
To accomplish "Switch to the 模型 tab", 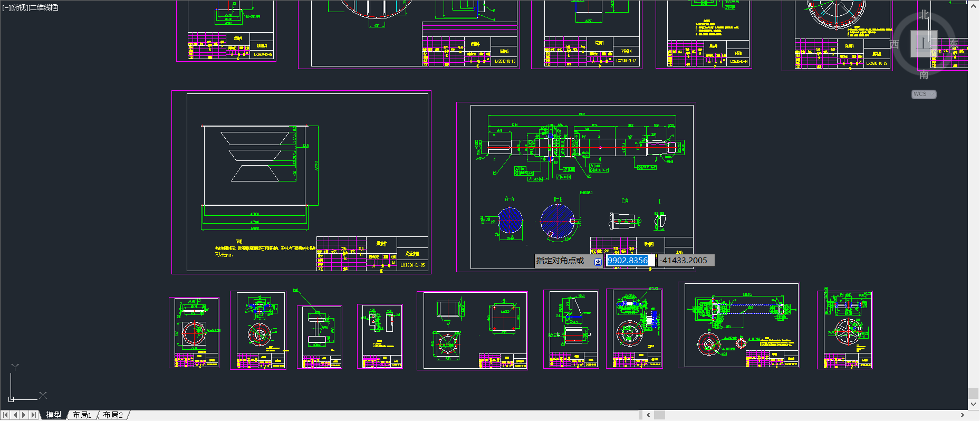I will (53, 415).
